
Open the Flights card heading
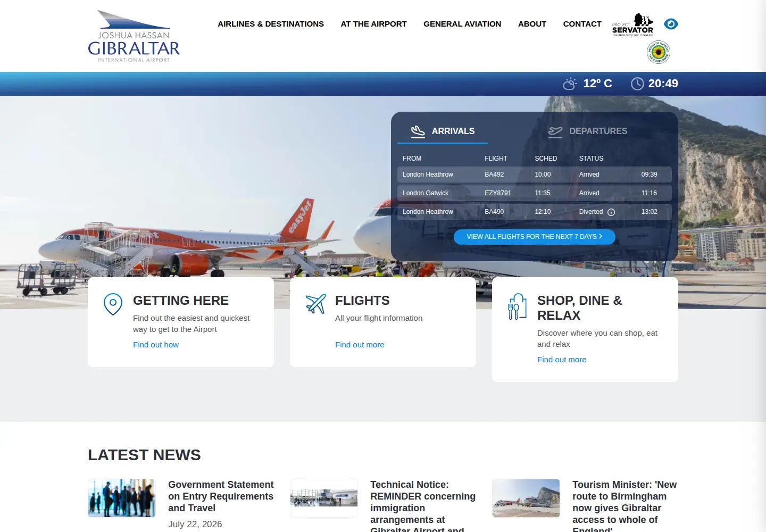pyautogui.click(x=362, y=301)
